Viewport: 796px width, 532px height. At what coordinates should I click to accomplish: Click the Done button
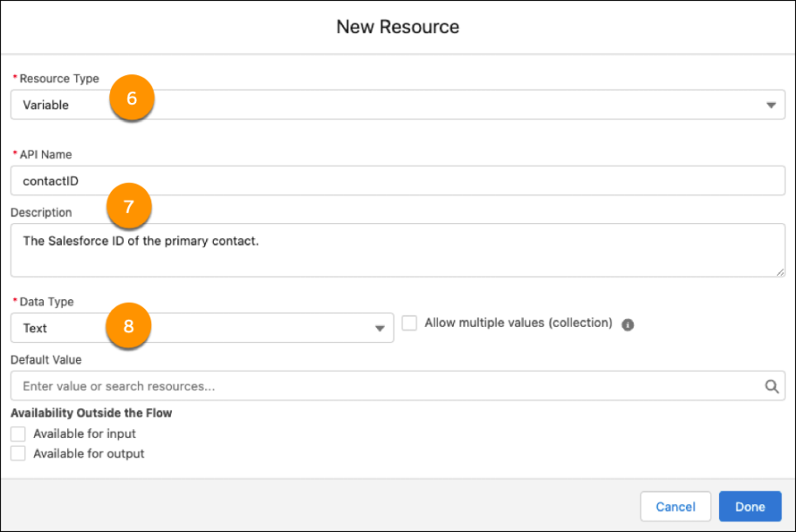[750, 506]
